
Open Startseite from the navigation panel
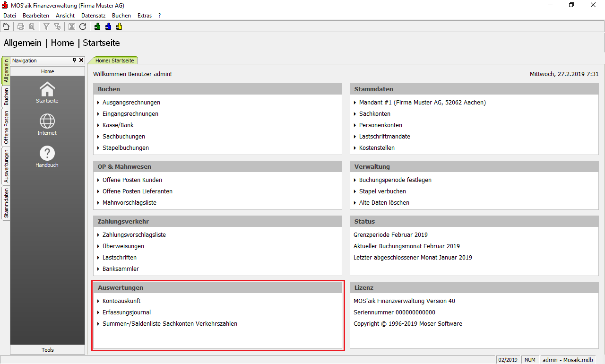pos(47,93)
